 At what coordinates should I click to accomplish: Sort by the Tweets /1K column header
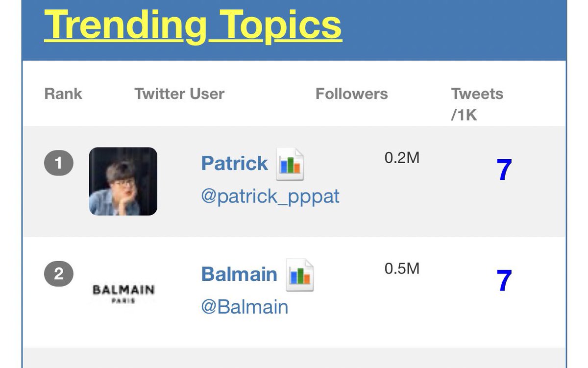pyautogui.click(x=477, y=104)
